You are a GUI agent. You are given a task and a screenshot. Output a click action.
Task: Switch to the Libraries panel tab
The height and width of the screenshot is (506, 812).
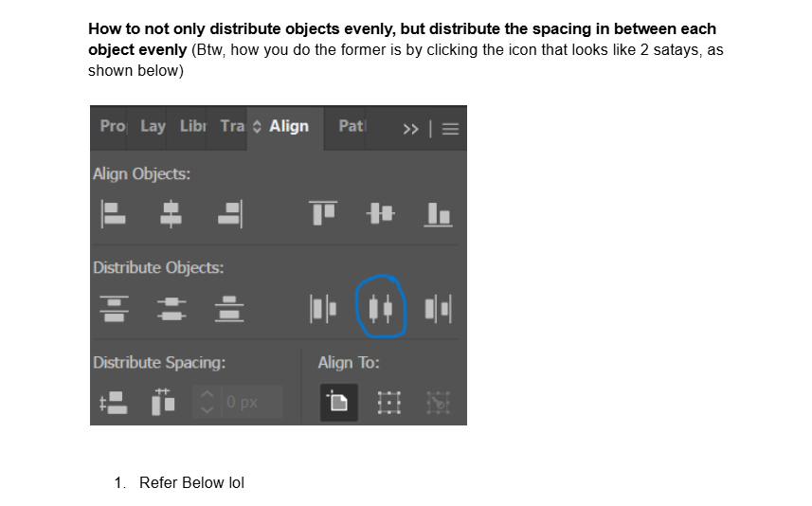(193, 126)
